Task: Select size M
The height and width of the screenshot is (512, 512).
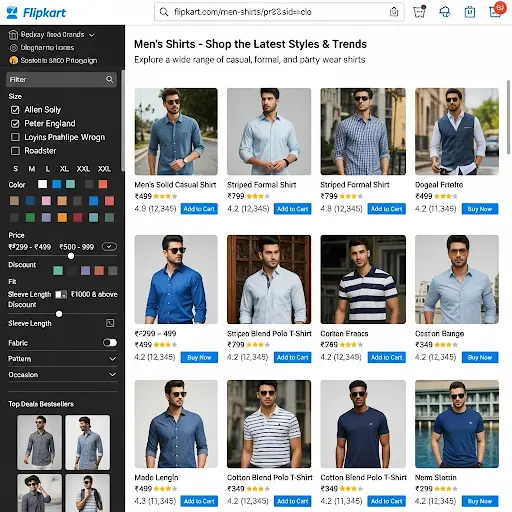Action: click(32, 169)
